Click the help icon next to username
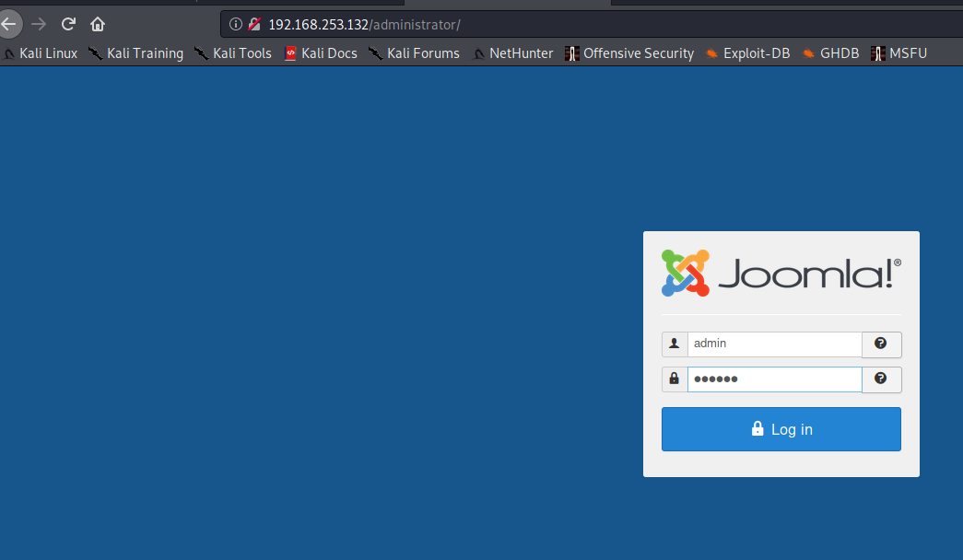Viewport: 963px width, 560px height. point(881,344)
